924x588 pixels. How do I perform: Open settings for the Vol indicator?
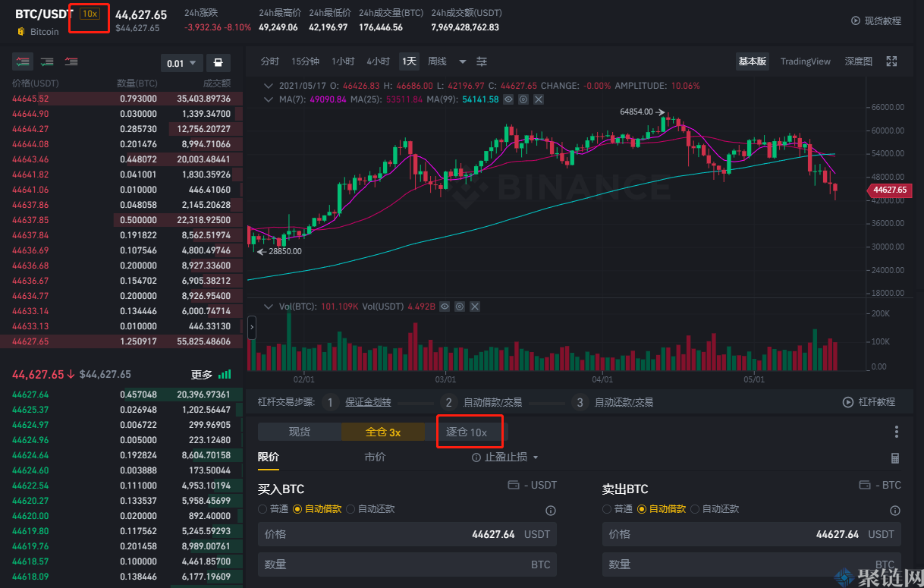tap(459, 307)
